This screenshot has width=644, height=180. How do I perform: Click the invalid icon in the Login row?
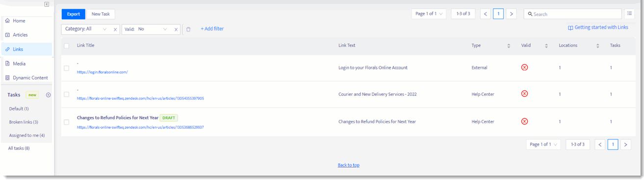pos(524,67)
